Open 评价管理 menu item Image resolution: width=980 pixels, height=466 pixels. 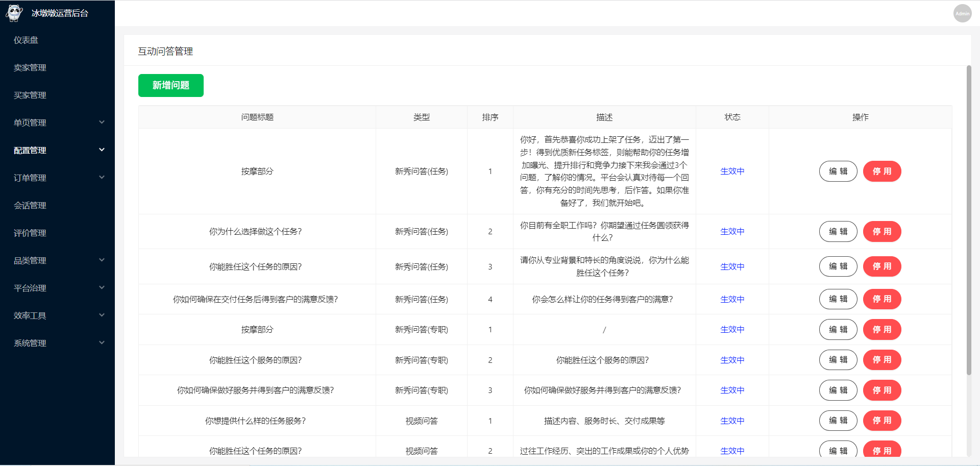point(30,233)
